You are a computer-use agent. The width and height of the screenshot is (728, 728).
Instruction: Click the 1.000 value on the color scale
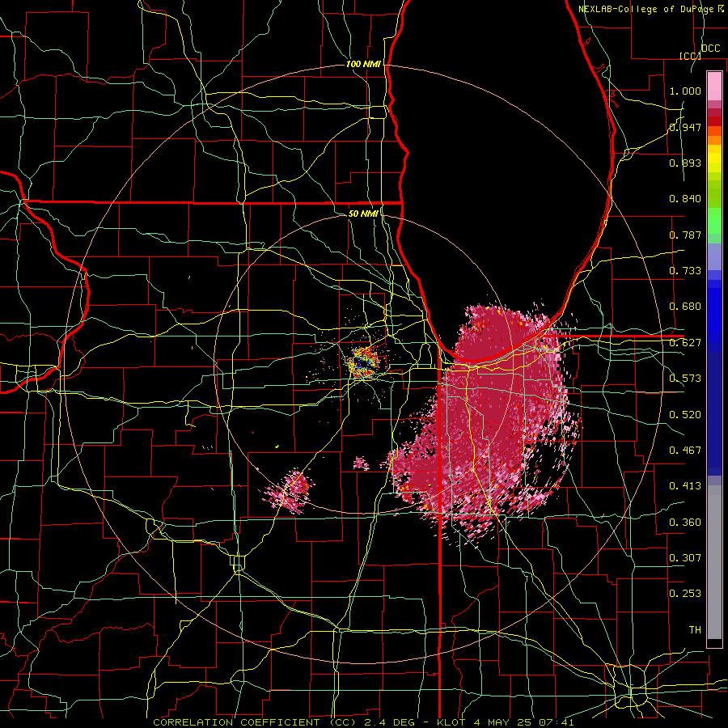pos(685,91)
